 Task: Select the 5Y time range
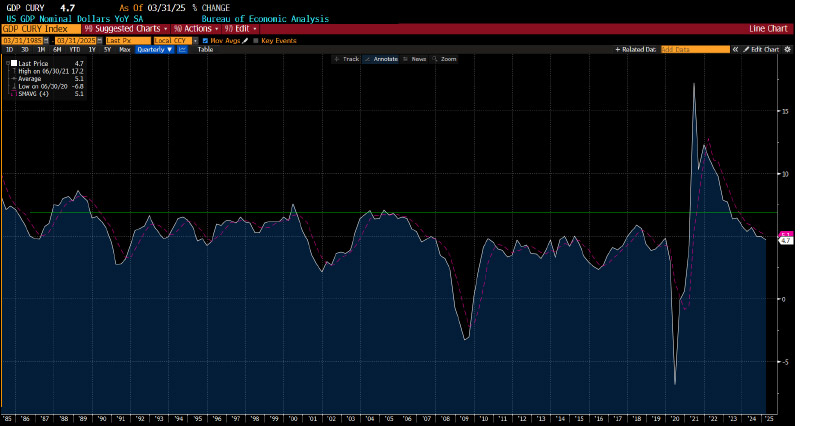click(107, 49)
